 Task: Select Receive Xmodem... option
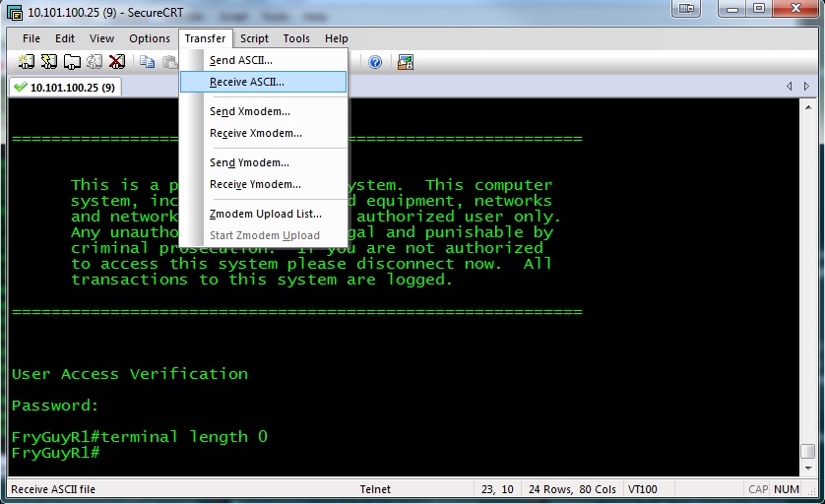pyautogui.click(x=263, y=133)
